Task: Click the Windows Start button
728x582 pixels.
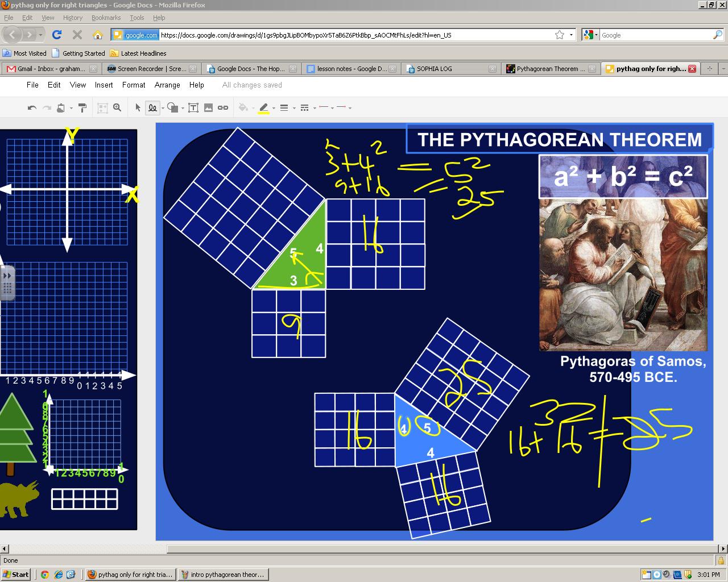Action: coord(16,574)
